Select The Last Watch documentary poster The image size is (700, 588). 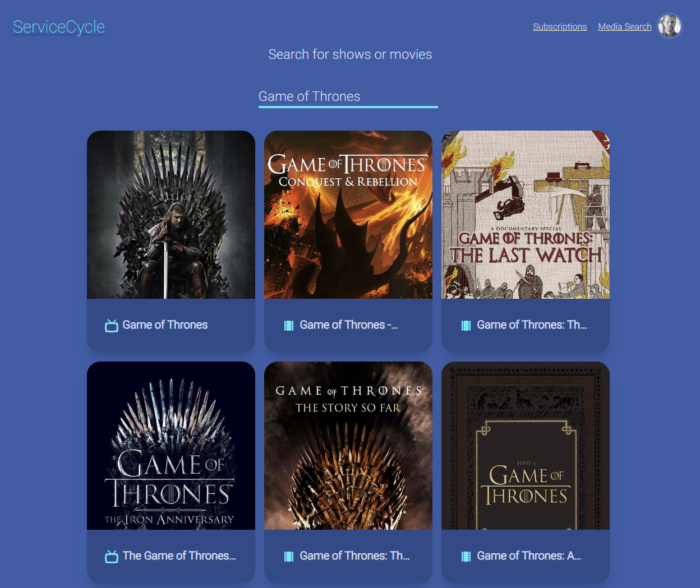tap(526, 215)
